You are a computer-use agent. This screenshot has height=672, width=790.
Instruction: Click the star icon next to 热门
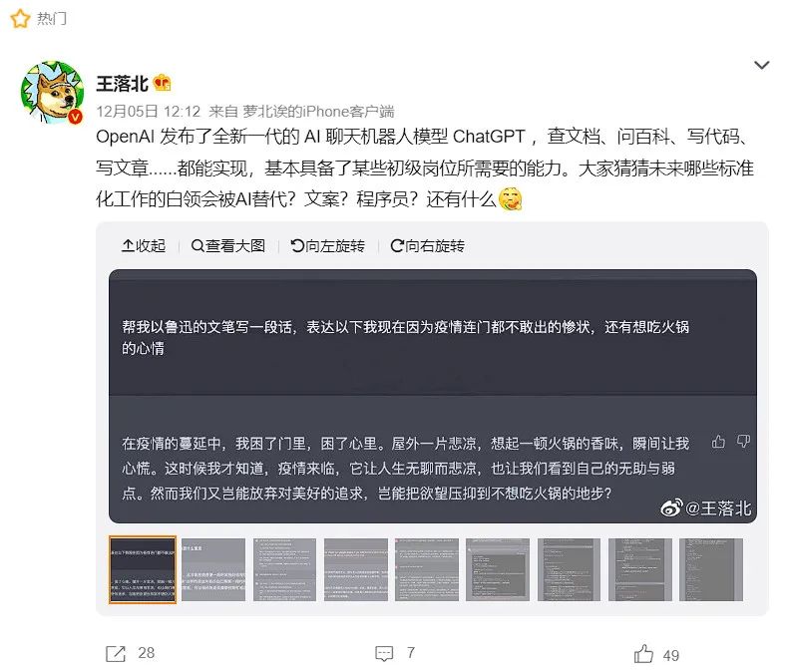20,19
